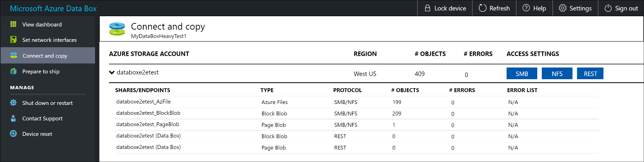Click the SMB access settings button
The height and width of the screenshot is (162, 644).
coord(522,74)
